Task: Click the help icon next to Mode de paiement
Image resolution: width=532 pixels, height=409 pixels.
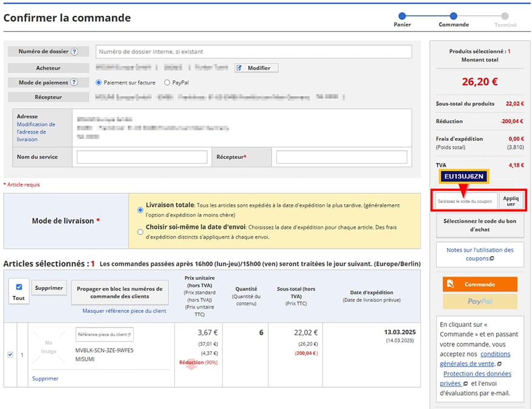Action: click(x=74, y=82)
